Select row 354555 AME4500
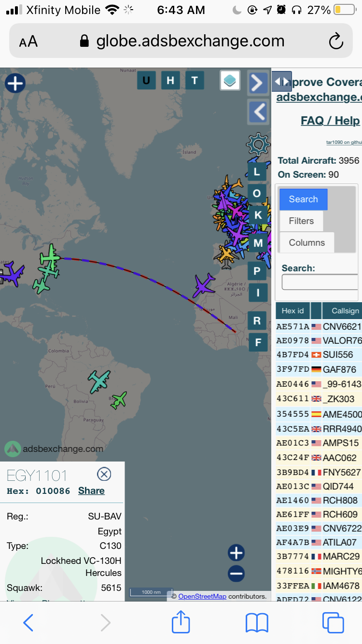This screenshot has height=644, width=362. (x=319, y=414)
